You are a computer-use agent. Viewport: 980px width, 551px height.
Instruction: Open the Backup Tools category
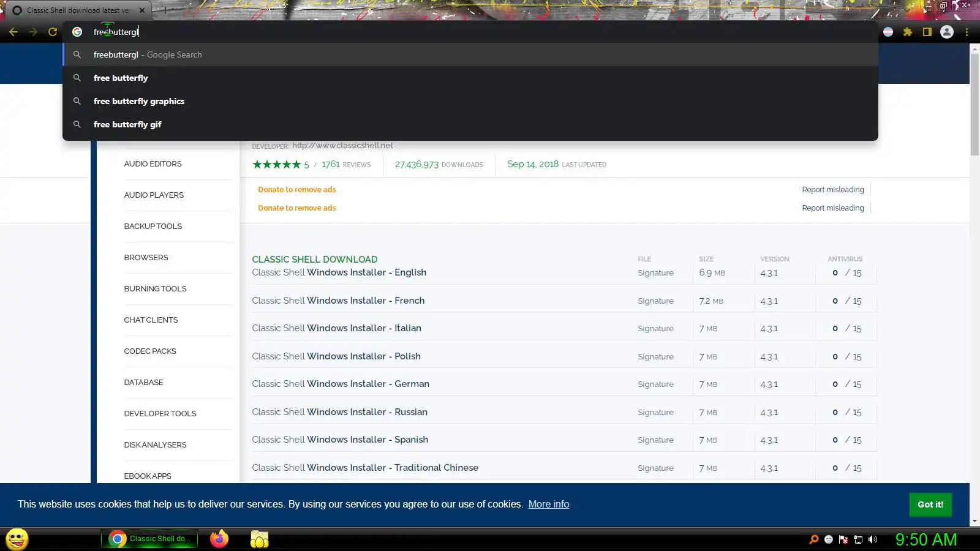pos(153,227)
